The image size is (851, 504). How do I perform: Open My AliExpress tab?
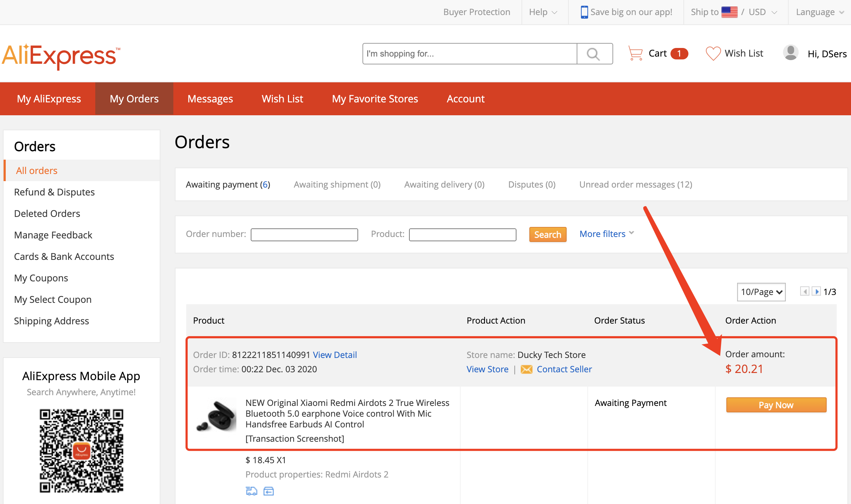(49, 98)
